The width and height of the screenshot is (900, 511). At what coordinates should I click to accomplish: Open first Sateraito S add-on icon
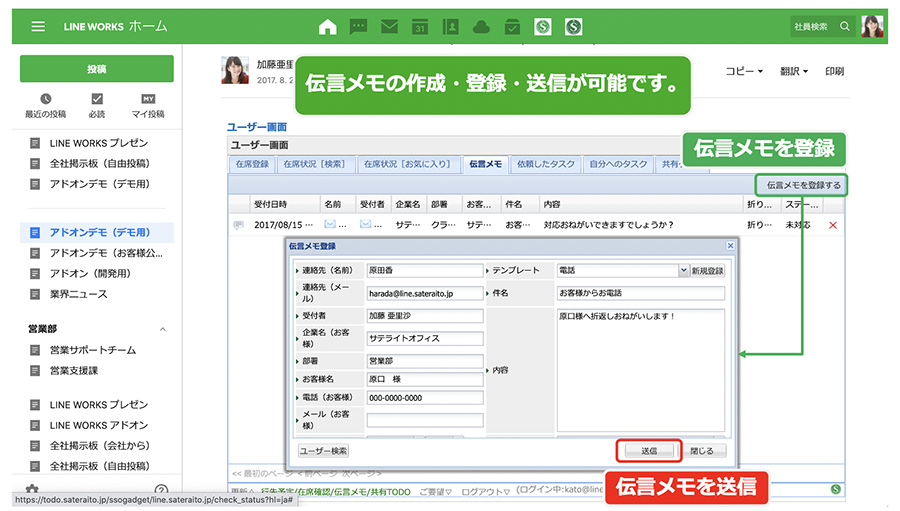tap(542, 26)
